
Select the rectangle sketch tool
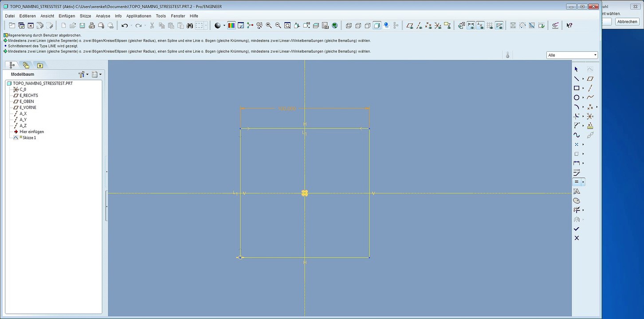[577, 88]
